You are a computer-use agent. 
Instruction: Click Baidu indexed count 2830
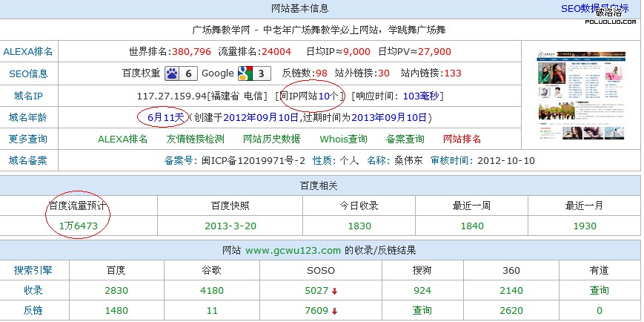[116, 291]
